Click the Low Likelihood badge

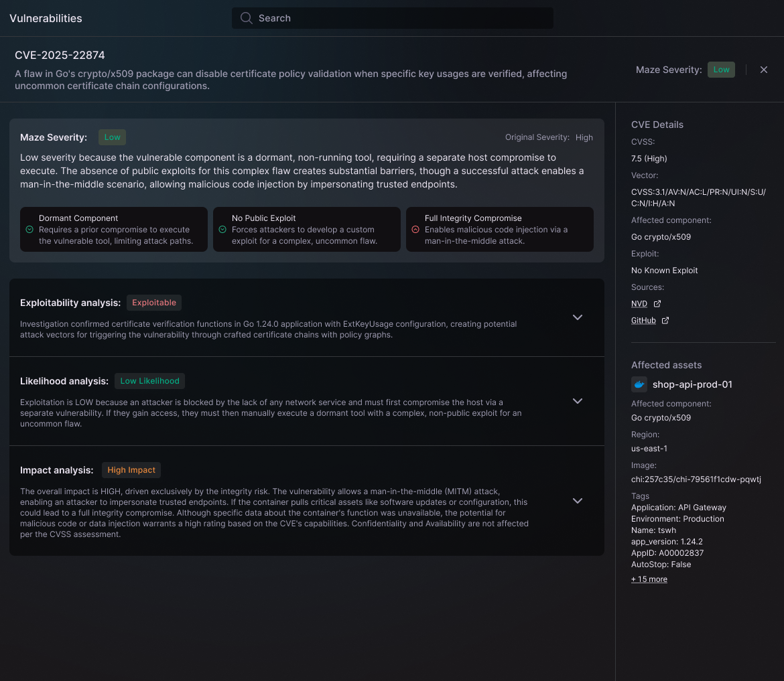(149, 381)
